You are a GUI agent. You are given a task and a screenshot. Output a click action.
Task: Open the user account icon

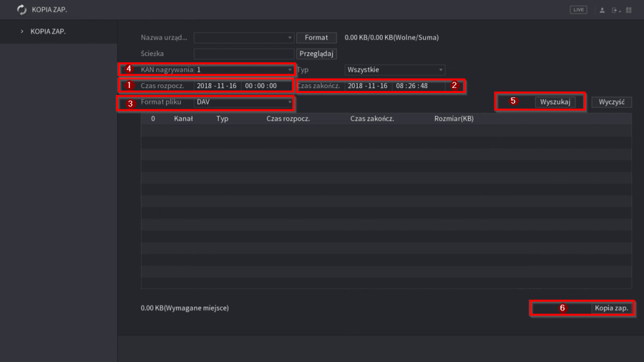(x=602, y=10)
